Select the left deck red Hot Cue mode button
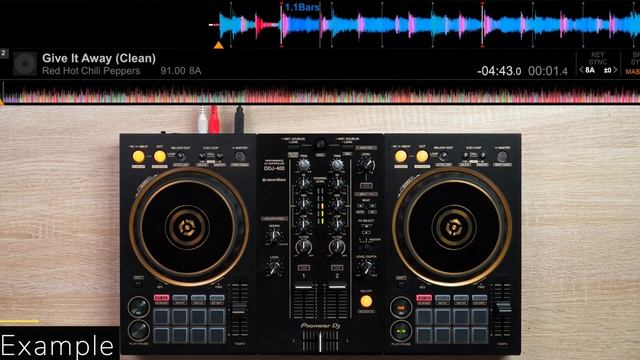The width and height of the screenshot is (640, 360). [x=162, y=298]
